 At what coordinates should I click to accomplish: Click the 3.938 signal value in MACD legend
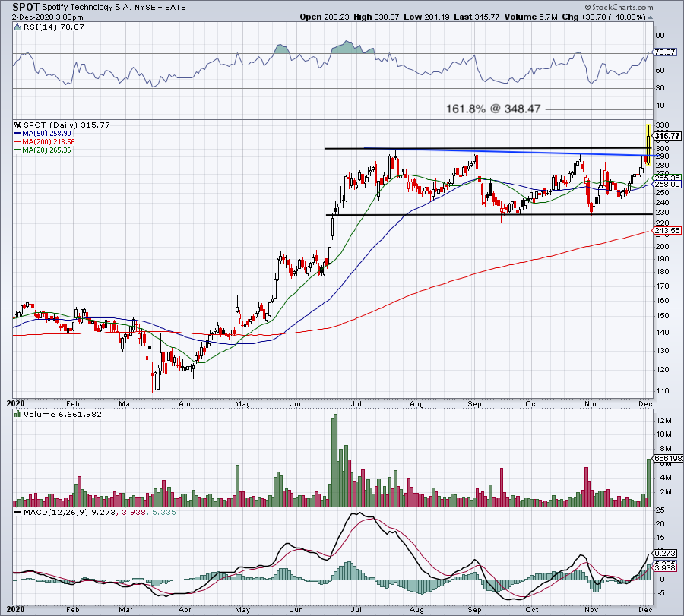point(134,512)
